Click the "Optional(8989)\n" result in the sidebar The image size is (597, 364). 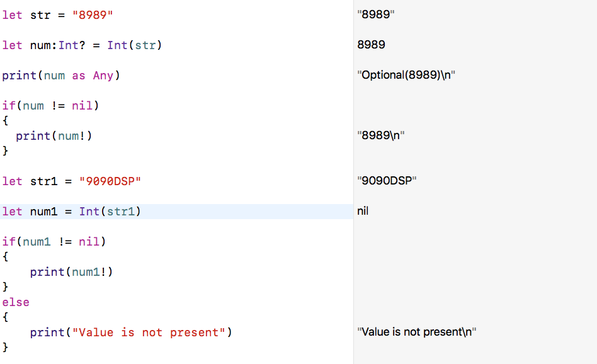(406, 75)
